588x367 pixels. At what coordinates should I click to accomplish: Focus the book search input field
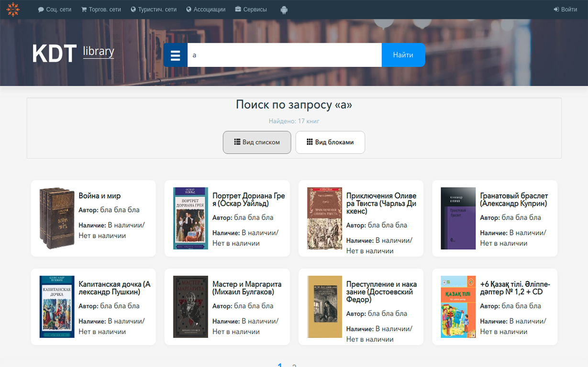click(284, 55)
